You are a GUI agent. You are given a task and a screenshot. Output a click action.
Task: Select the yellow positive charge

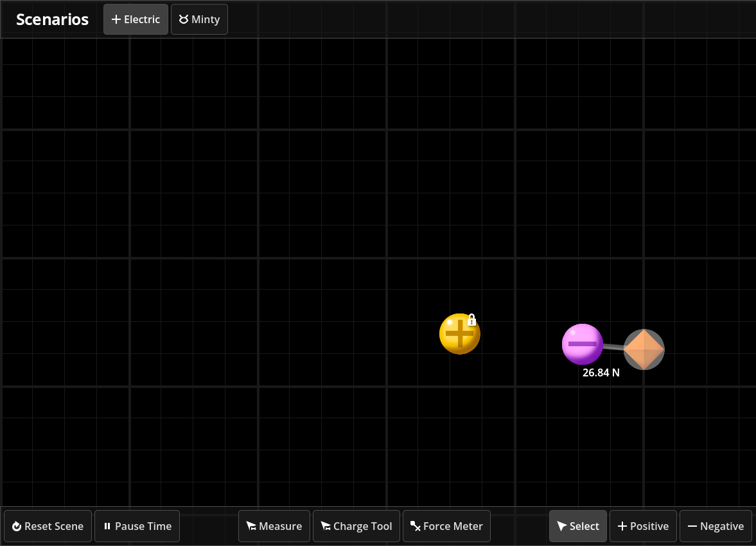tap(459, 334)
